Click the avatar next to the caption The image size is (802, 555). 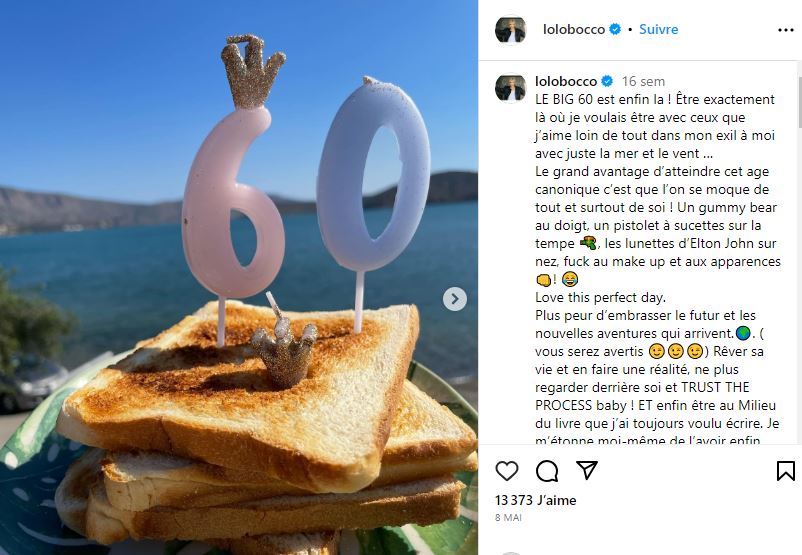click(x=510, y=88)
